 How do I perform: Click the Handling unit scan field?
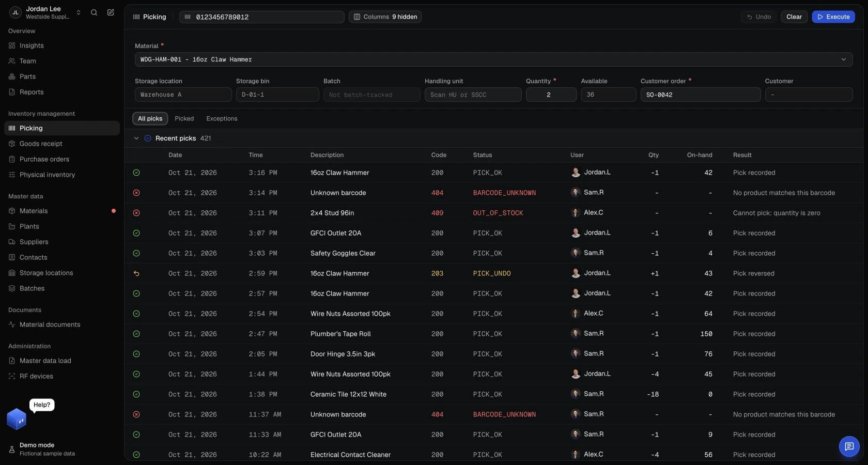(x=473, y=95)
